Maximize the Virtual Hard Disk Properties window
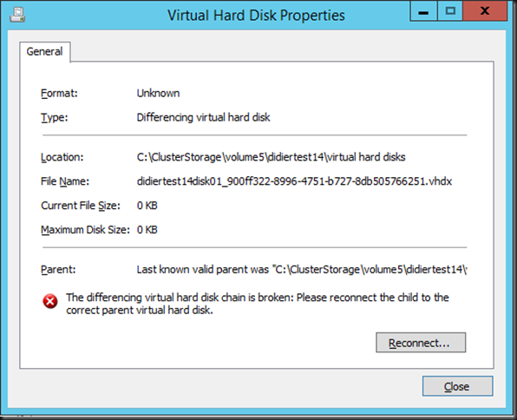This screenshot has height=420, width=517. [x=450, y=11]
